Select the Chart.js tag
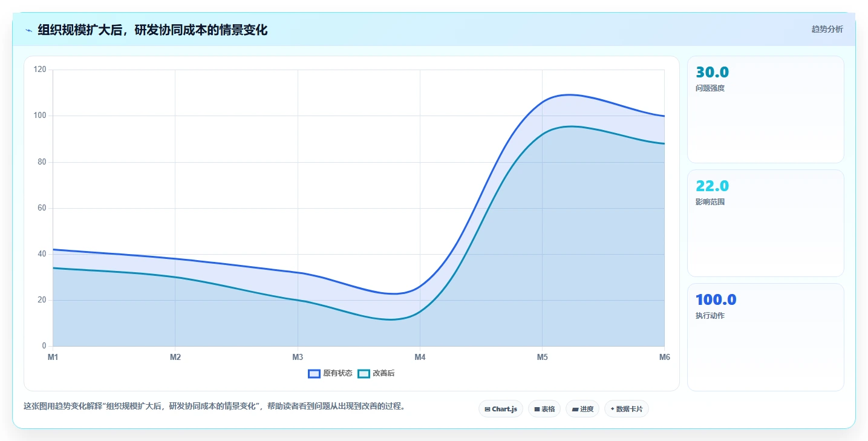Viewport: 868px width, 441px height. coord(501,409)
